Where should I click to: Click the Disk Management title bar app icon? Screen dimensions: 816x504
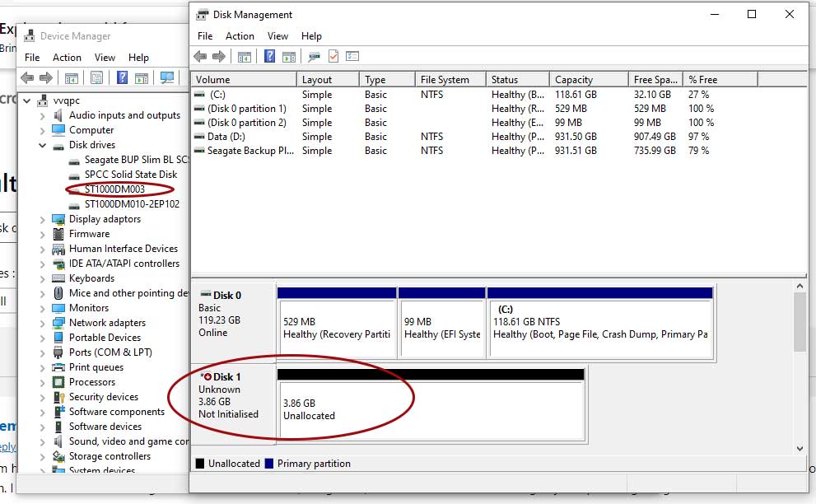(202, 15)
